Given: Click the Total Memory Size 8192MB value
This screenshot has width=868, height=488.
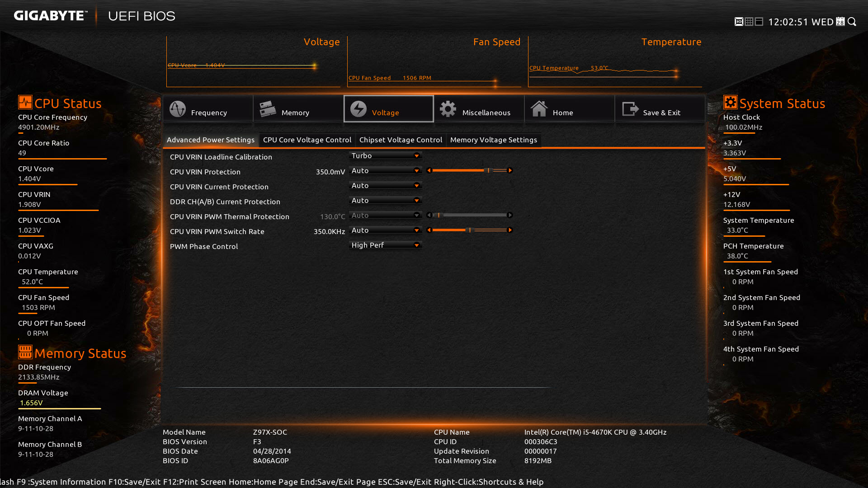Looking at the screenshot, I should 538,460.
